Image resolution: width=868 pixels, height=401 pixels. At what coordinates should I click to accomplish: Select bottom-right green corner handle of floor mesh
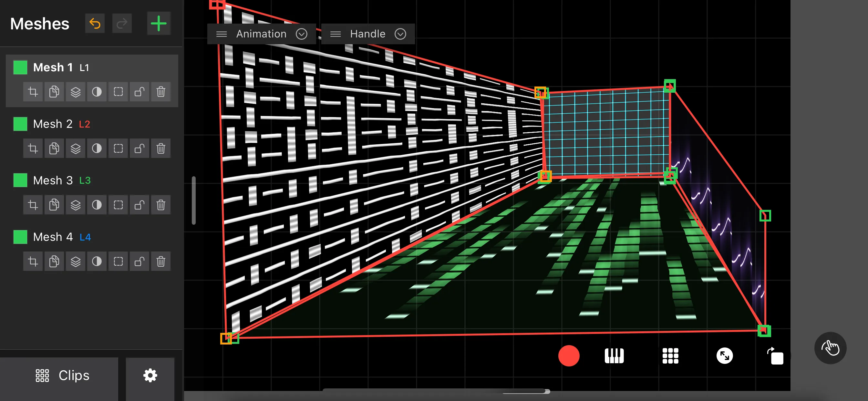click(764, 331)
